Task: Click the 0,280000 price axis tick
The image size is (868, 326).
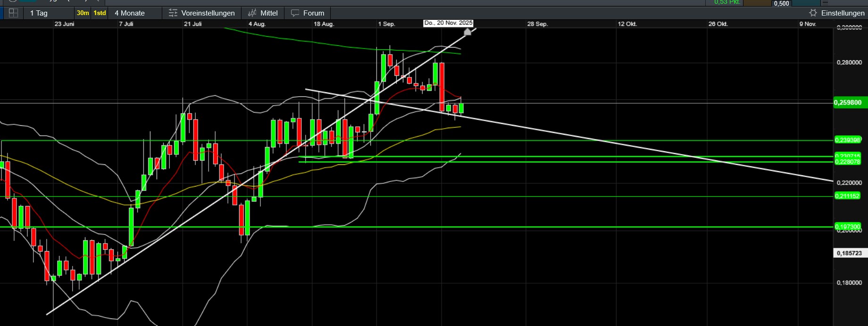Action: (849, 63)
